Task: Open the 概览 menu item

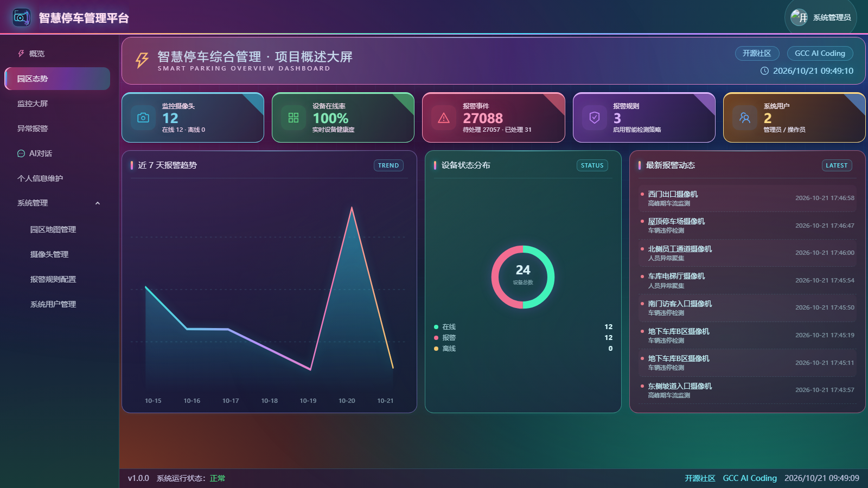Action: (57, 54)
